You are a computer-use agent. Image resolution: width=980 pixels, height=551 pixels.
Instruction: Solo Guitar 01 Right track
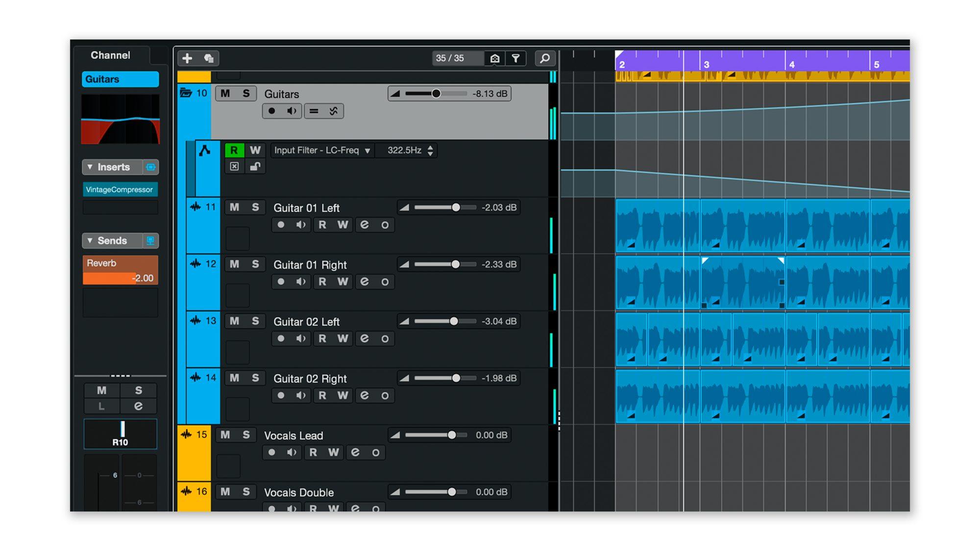pyautogui.click(x=255, y=264)
